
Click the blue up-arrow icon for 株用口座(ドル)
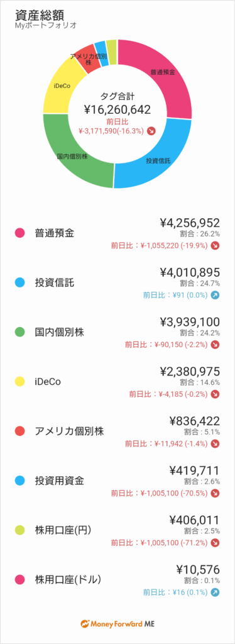click(x=216, y=592)
